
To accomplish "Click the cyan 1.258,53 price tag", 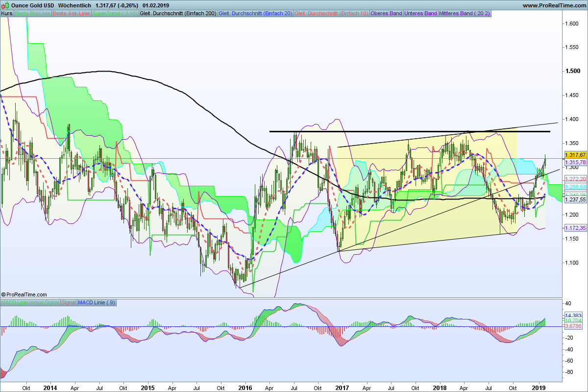I will coord(575,187).
